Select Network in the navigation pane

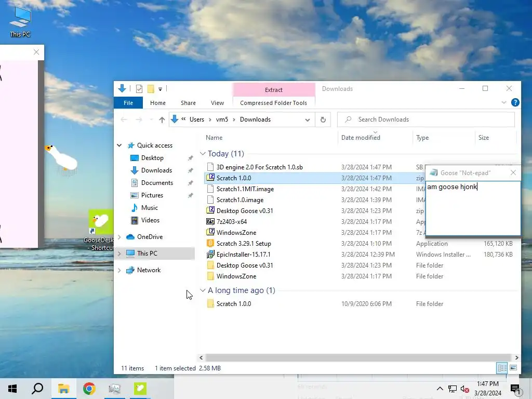point(149,270)
